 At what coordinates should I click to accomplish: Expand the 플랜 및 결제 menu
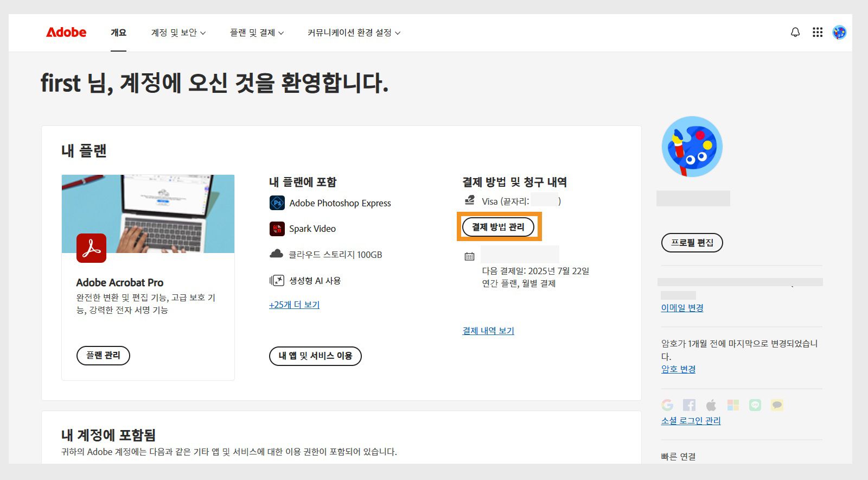point(257,33)
